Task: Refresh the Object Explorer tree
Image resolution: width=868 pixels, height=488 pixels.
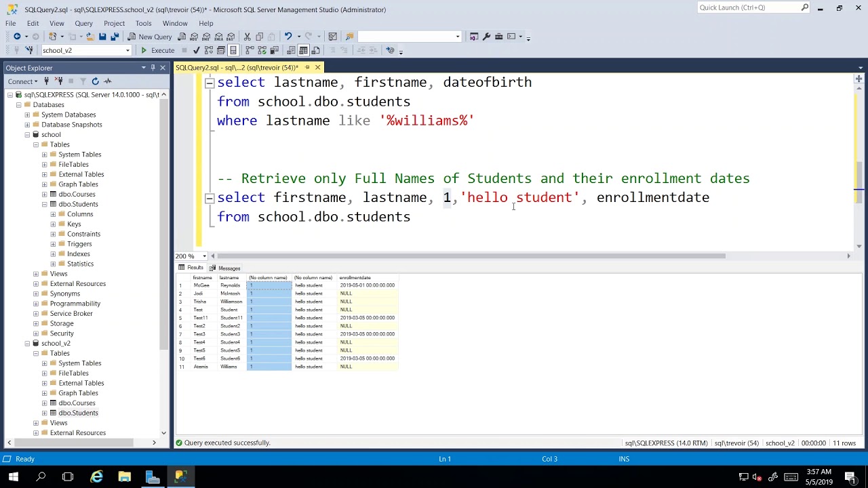Action: 95,81
